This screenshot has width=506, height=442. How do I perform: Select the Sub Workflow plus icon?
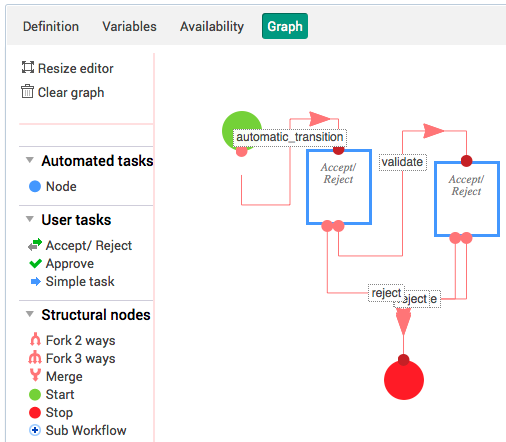pos(35,430)
